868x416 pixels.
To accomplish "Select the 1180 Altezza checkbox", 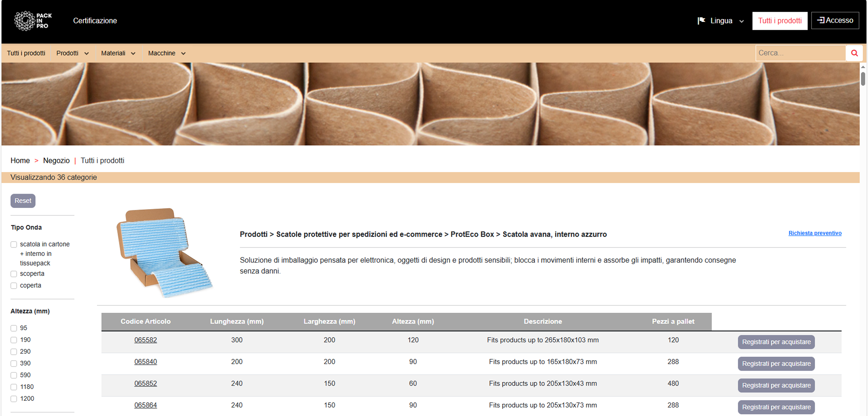I will pyautogui.click(x=14, y=387).
